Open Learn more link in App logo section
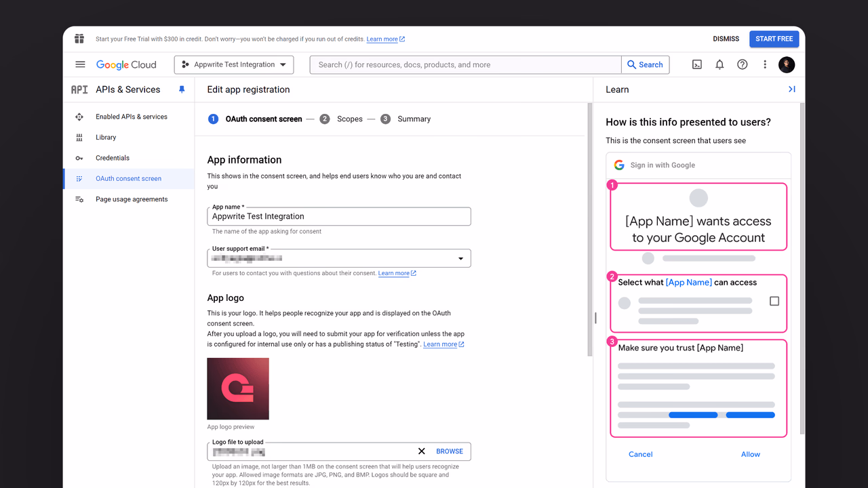The image size is (868, 488). click(x=443, y=344)
